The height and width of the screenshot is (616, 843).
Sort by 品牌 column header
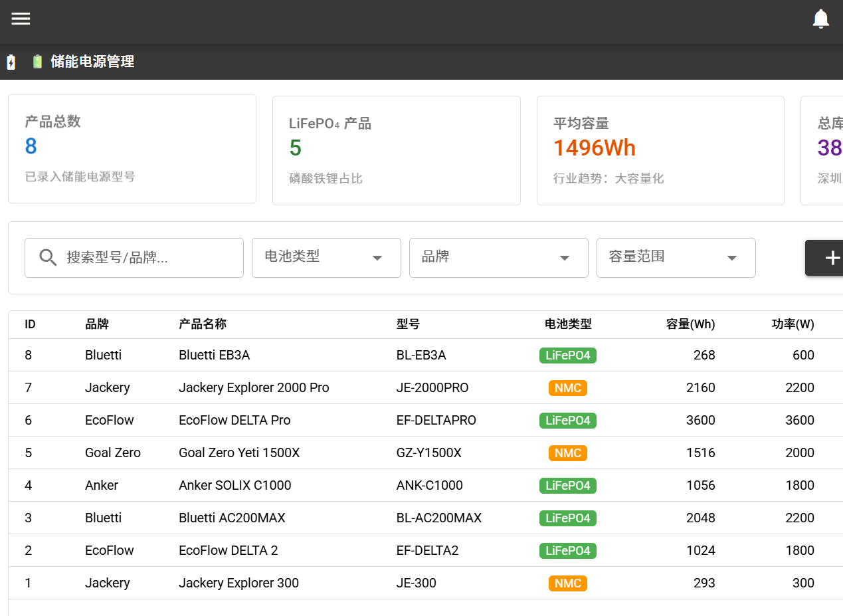(x=97, y=324)
